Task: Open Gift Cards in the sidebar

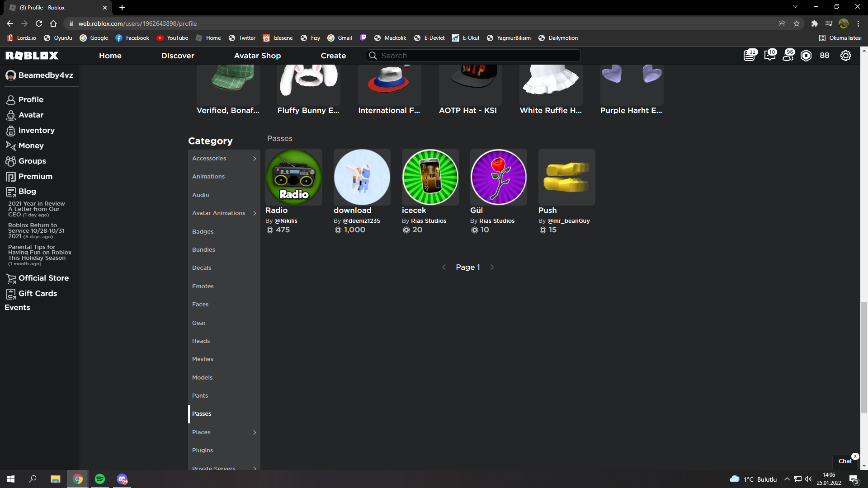Action: click(x=38, y=293)
